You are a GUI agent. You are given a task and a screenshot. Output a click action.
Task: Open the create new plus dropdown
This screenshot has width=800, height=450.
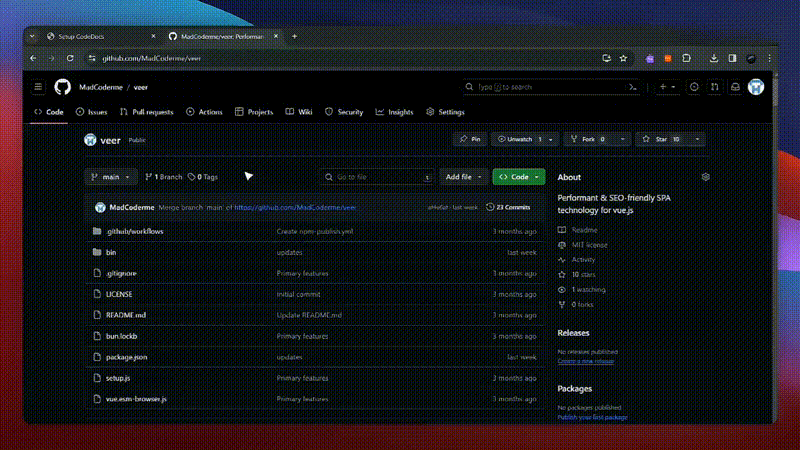pyautogui.click(x=667, y=87)
